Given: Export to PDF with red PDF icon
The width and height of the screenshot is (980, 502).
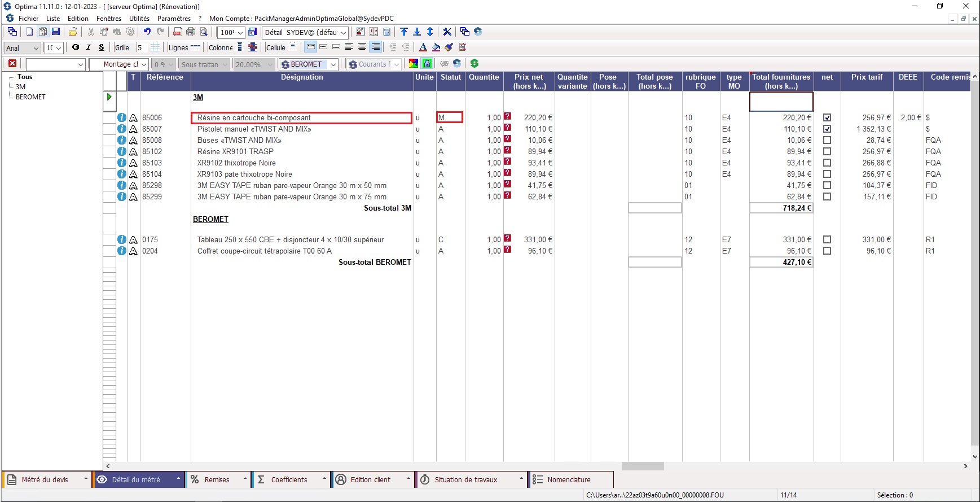Looking at the screenshot, I should click(x=178, y=32).
